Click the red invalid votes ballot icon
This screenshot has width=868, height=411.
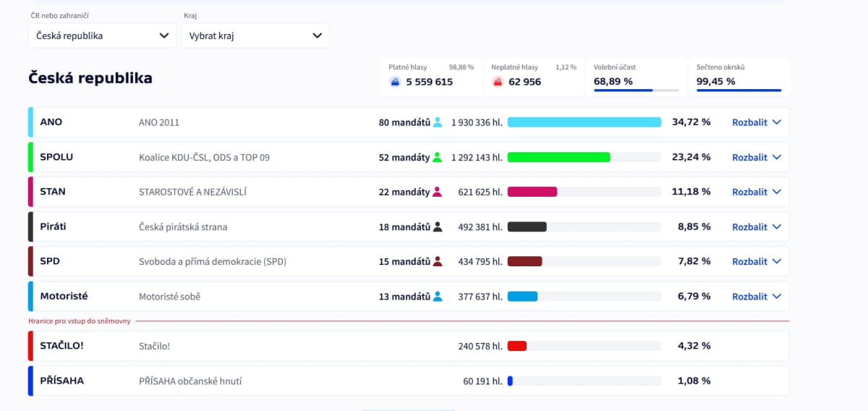coord(498,82)
